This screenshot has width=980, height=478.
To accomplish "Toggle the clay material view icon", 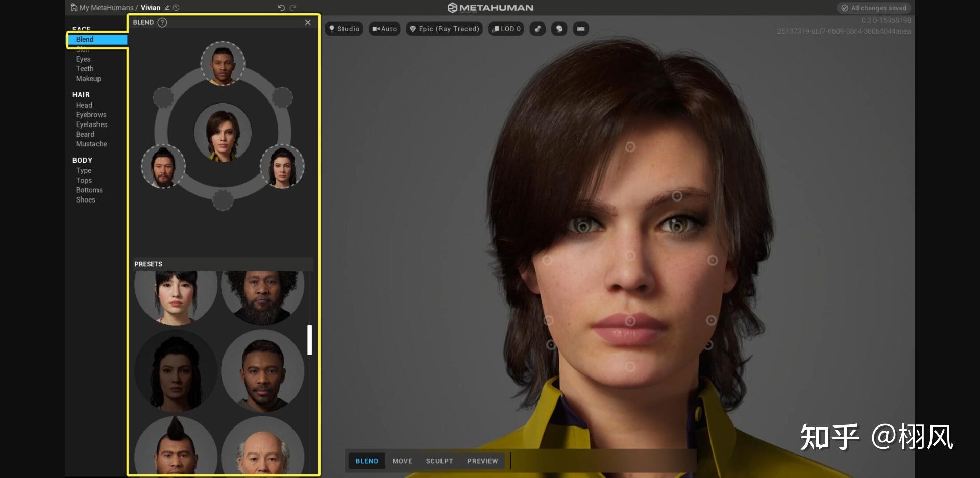I will point(537,29).
